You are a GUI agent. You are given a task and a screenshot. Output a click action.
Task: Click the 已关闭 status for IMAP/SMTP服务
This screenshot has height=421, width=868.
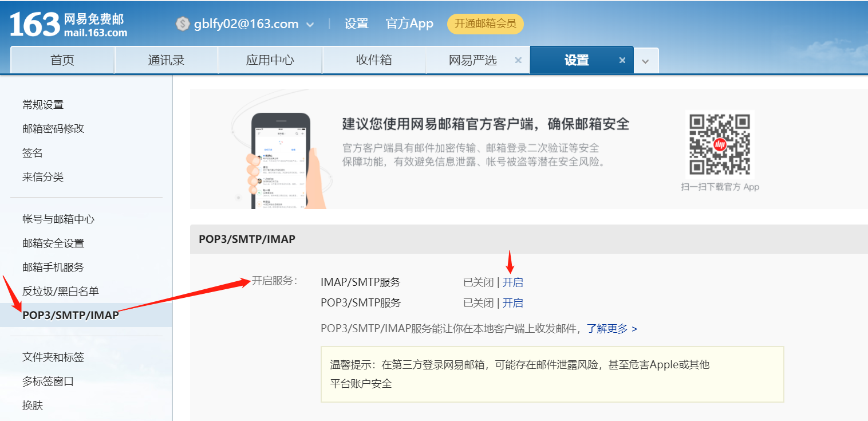tap(478, 282)
